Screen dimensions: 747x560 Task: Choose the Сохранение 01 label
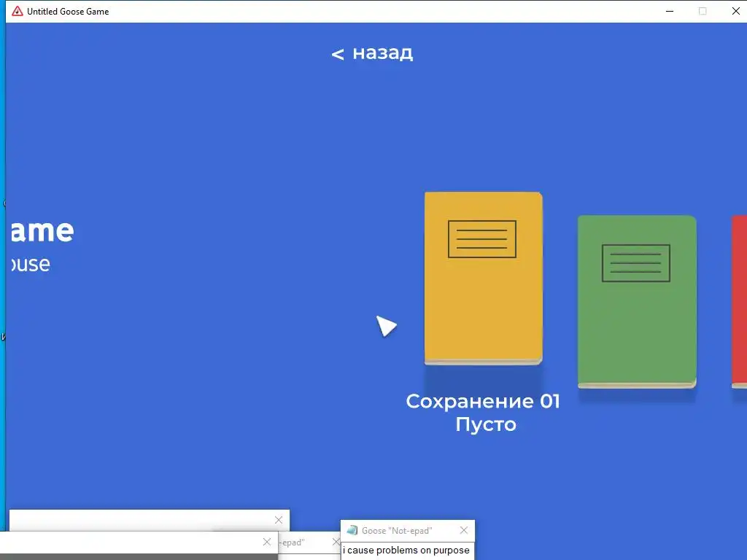(483, 401)
